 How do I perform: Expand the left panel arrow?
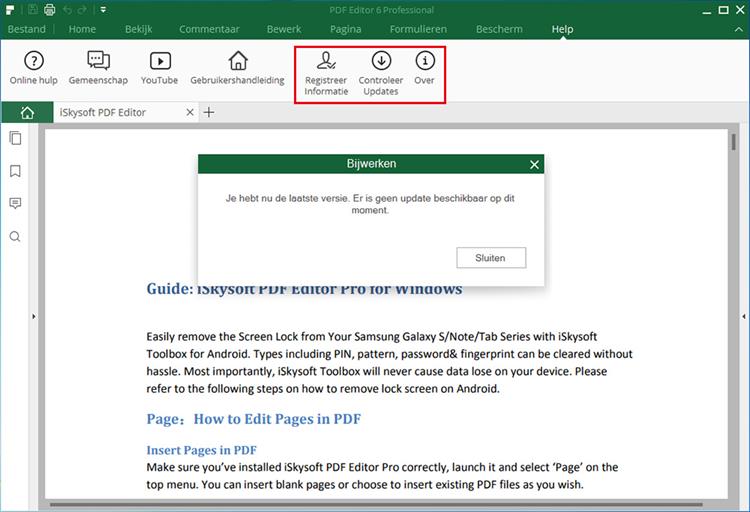33,316
